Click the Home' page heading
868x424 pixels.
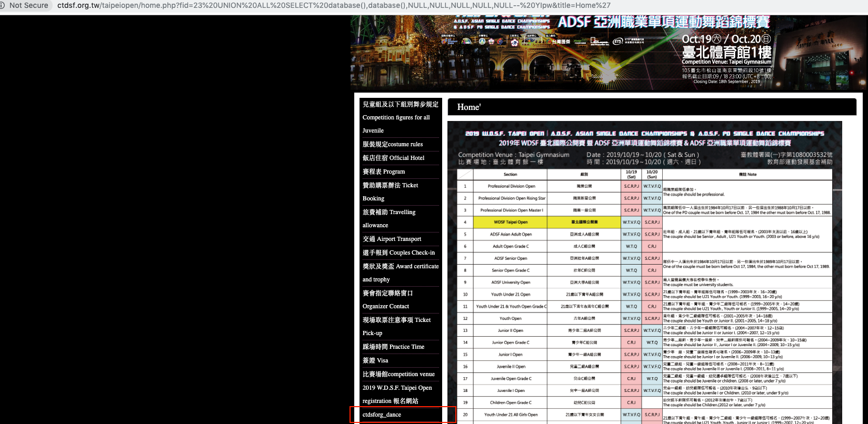pyautogui.click(x=469, y=107)
